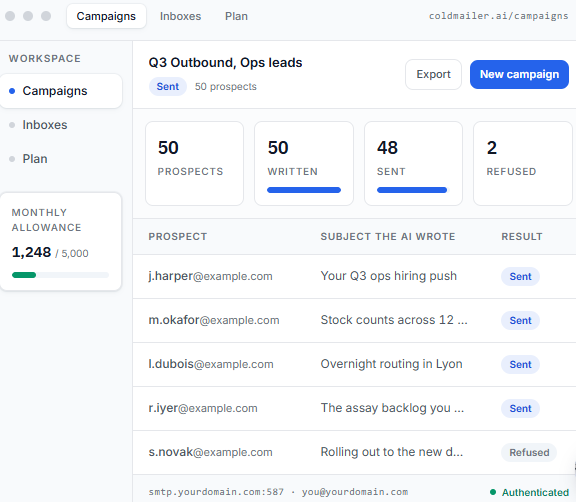Select prospect r.iyer@example.com
Screen dimensions: 576x502
click(x=203, y=408)
